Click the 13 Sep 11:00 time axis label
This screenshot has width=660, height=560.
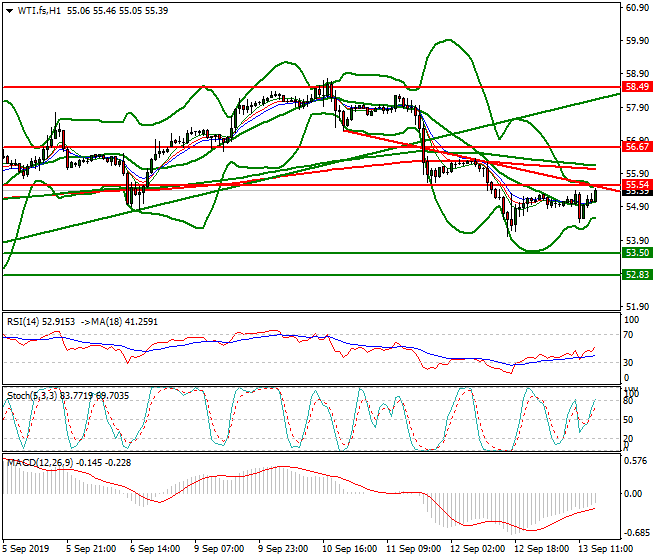click(x=606, y=549)
